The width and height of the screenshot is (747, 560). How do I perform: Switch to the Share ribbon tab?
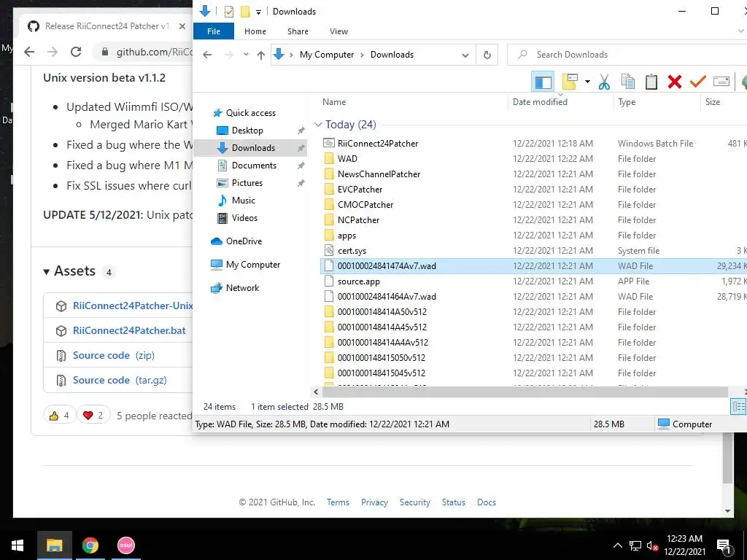[298, 31]
